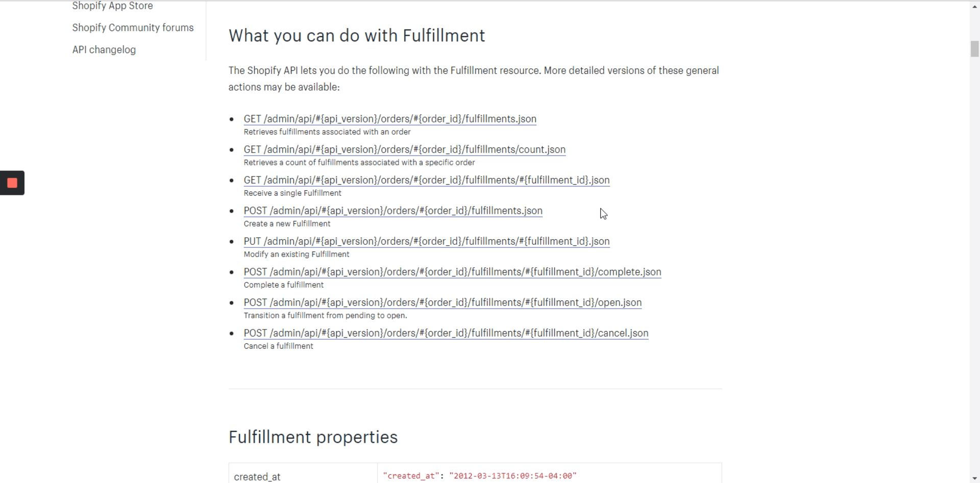Click the created_at JSON example code
This screenshot has width=980, height=483.
pos(480,476)
